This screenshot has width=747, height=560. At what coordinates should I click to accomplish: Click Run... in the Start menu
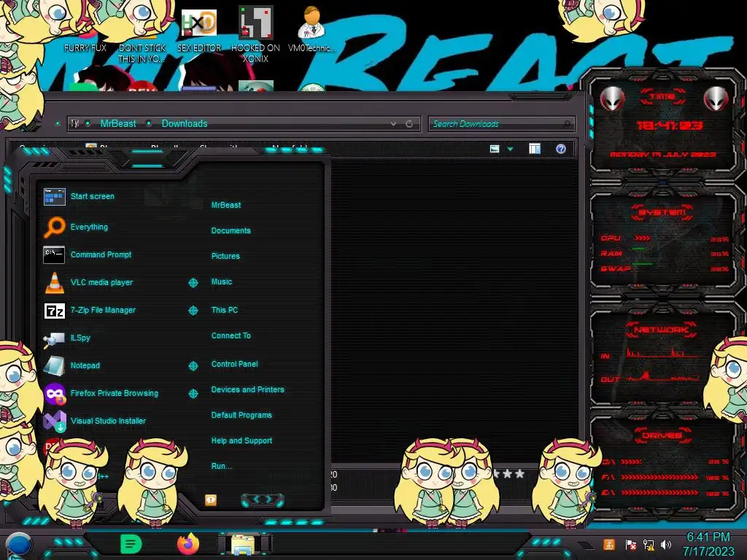click(x=221, y=466)
